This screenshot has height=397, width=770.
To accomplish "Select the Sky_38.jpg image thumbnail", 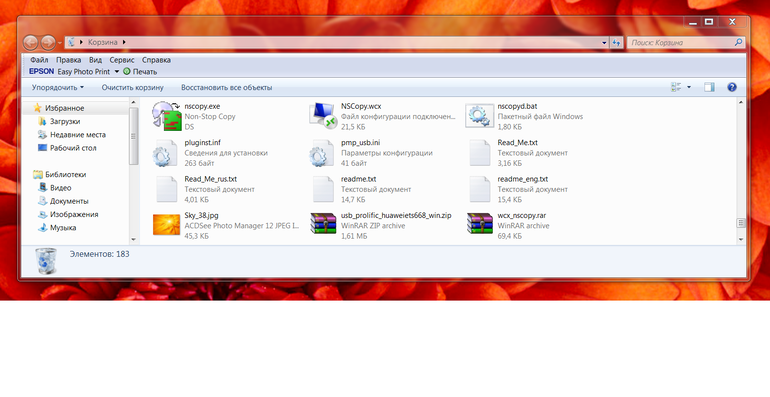I will (166, 225).
